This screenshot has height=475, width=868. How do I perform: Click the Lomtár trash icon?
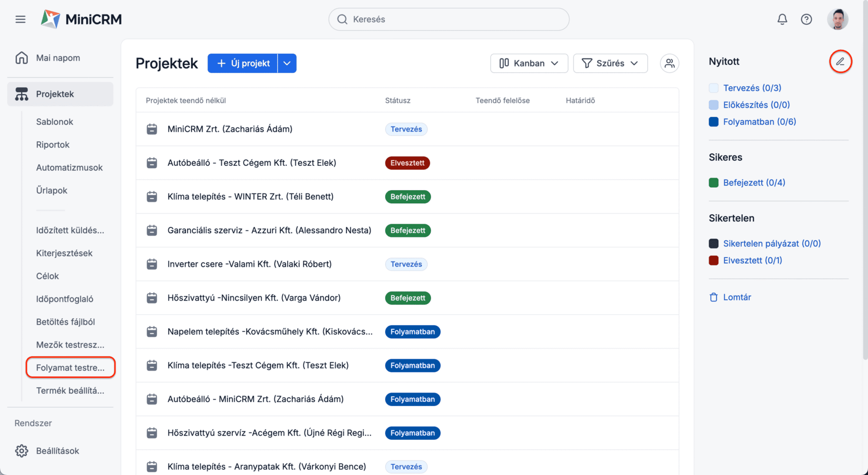713,297
